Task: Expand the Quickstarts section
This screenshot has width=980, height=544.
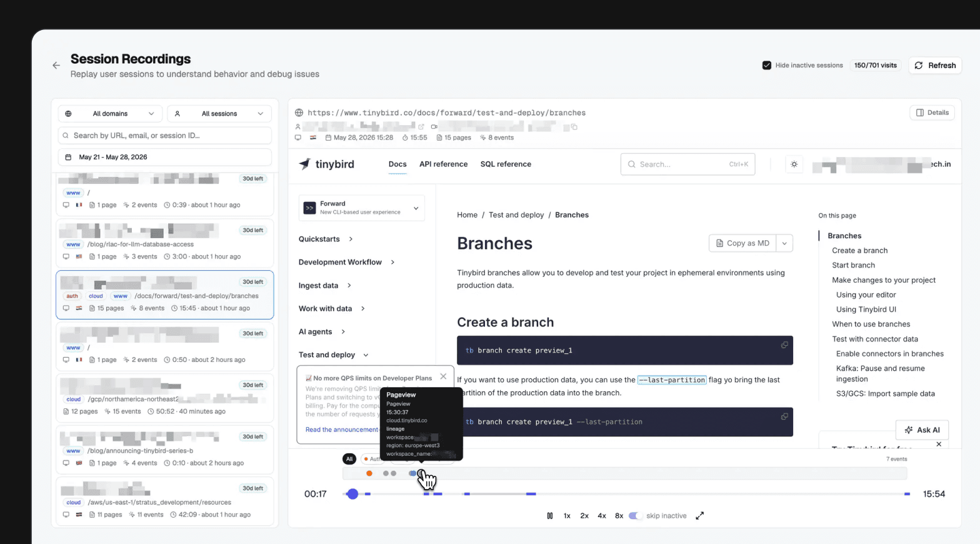Action: click(x=326, y=239)
